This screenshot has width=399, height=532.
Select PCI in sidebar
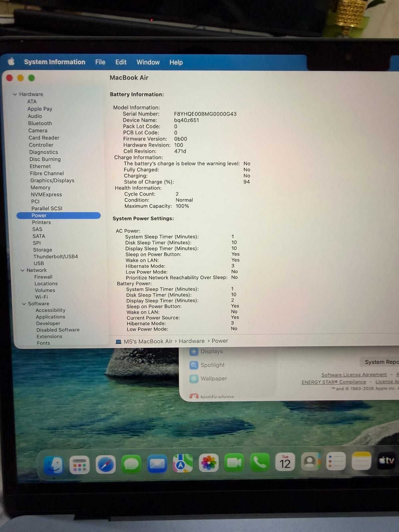(35, 201)
